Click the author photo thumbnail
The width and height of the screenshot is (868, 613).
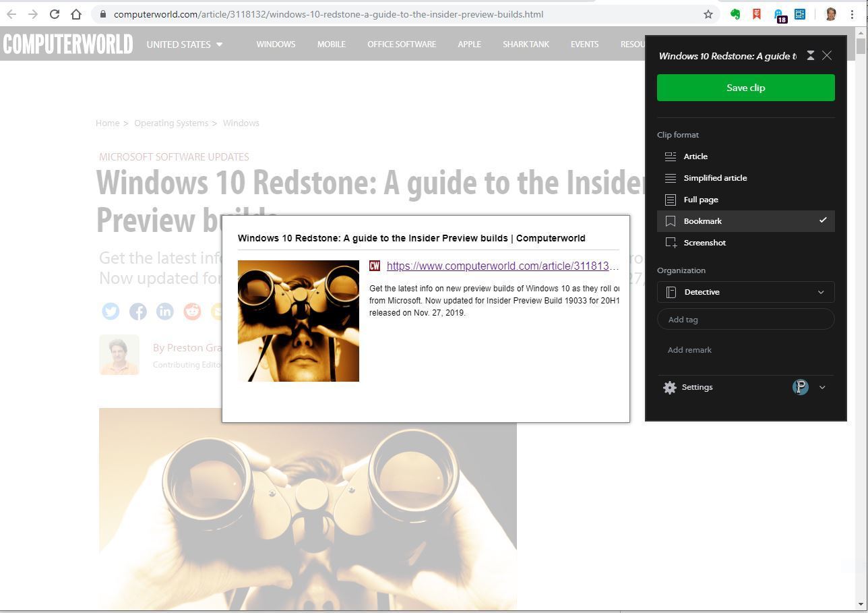[x=119, y=355]
